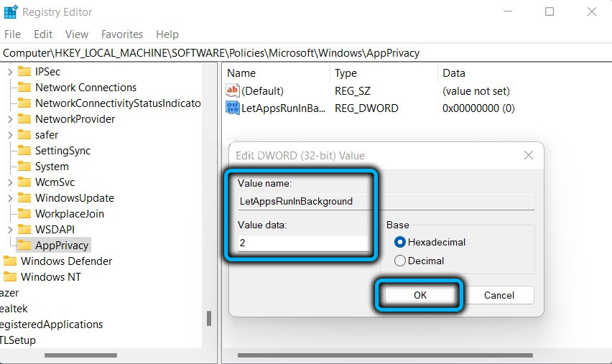This screenshot has width=612, height=364.
Task: Click the registry path address bar
Action: [x=287, y=53]
